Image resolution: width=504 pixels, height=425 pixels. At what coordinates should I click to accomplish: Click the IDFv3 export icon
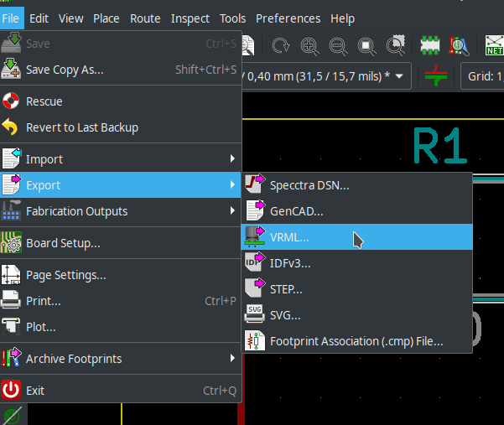tap(255, 262)
